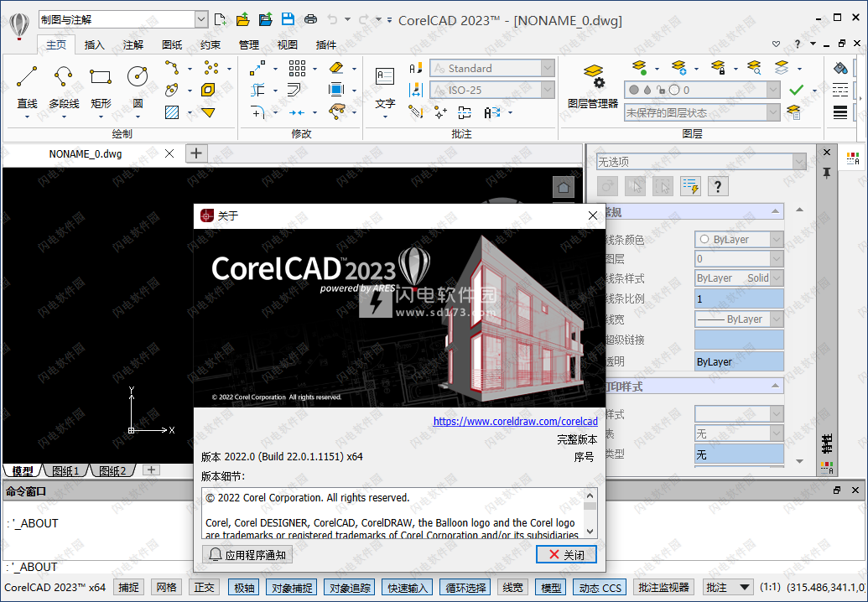
Task: Open a drawing with the folder icon
Action: [242, 19]
